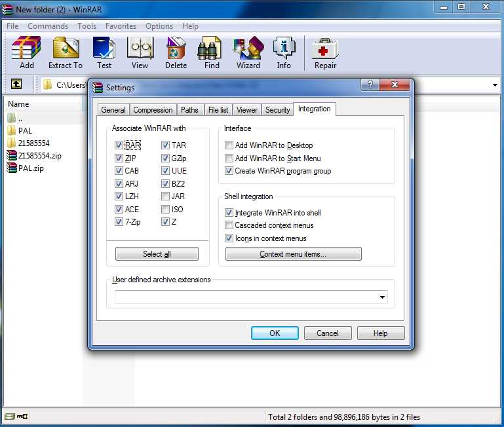504x427 pixels.
Task: Toggle the TAR association checkbox
Action: tap(165, 145)
